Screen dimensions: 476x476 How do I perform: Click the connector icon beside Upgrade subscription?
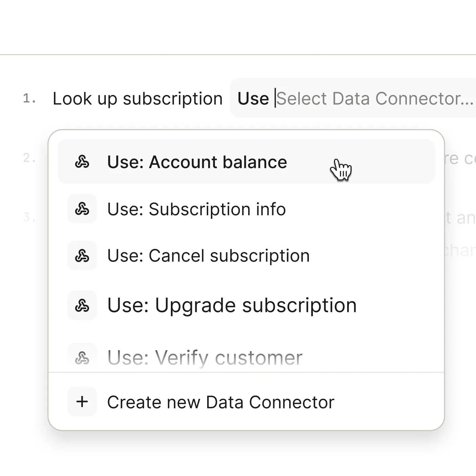[x=82, y=305]
